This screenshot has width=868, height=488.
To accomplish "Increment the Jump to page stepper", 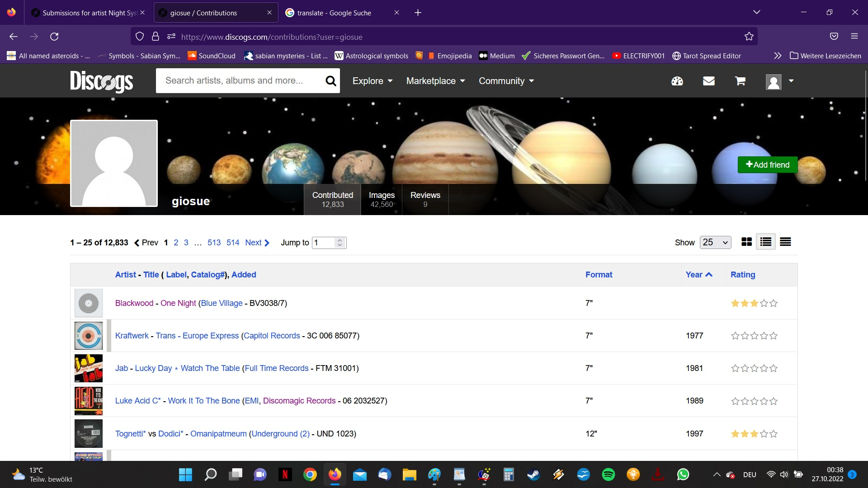I will 340,240.
